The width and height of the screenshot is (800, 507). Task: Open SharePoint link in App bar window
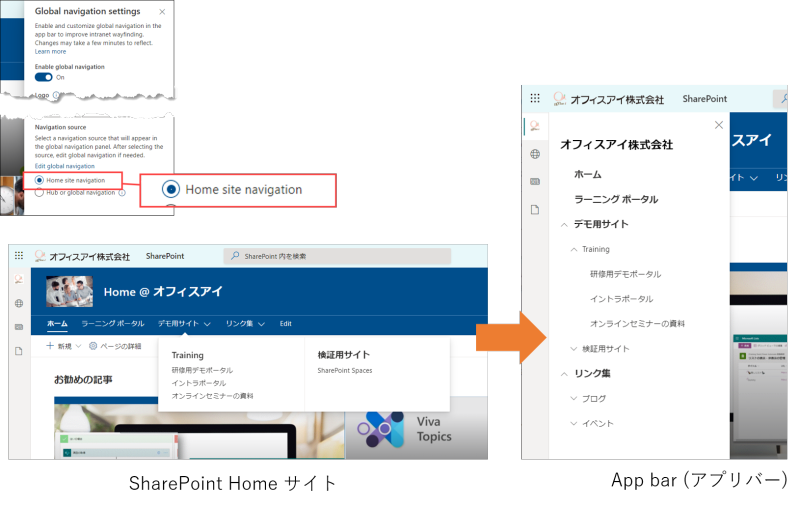tap(705, 99)
